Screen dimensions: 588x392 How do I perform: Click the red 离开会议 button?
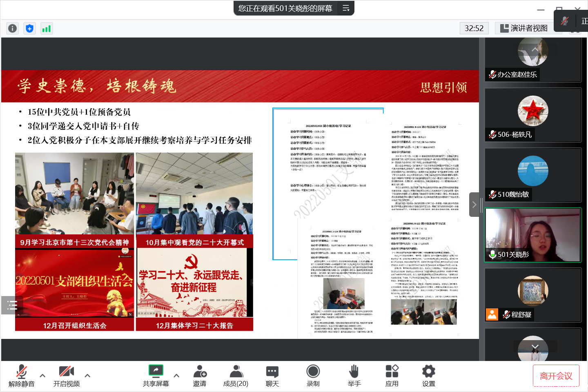[556, 376]
